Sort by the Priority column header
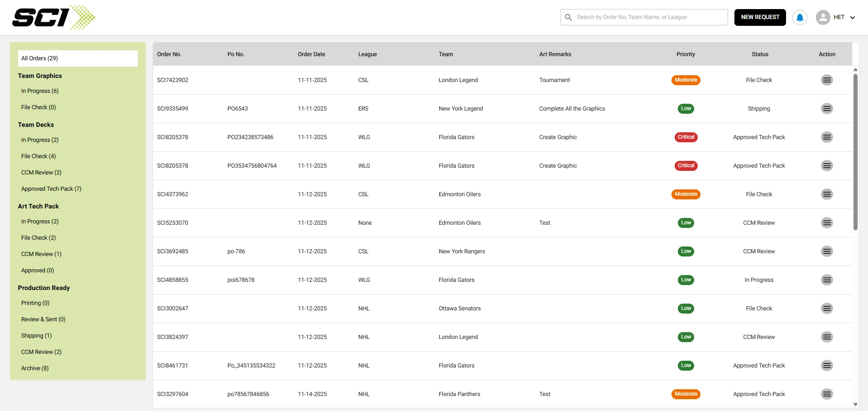The height and width of the screenshot is (411, 868). click(x=686, y=54)
